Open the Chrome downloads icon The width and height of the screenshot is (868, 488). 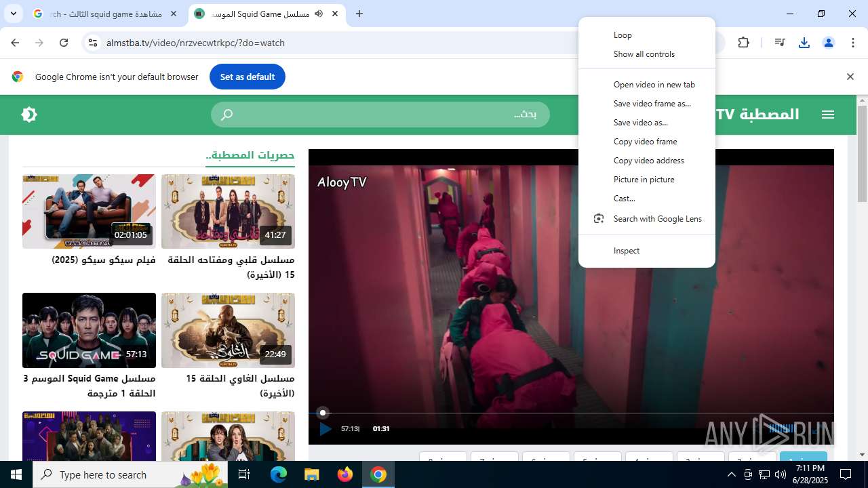(804, 43)
